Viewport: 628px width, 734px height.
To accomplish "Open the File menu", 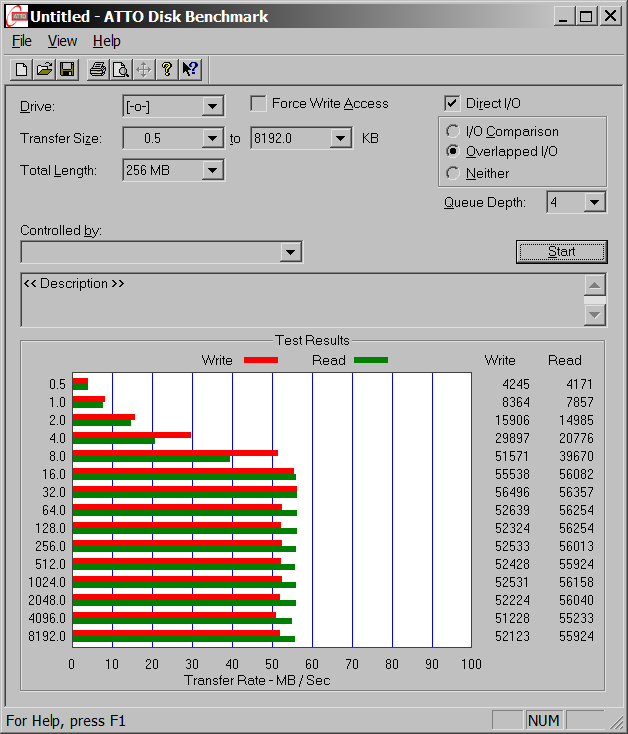I will point(22,41).
